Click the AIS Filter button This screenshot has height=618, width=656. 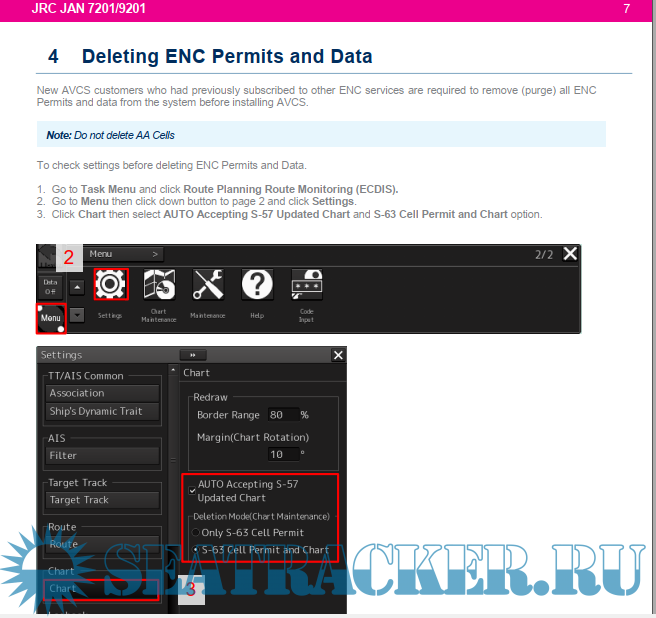(103, 455)
